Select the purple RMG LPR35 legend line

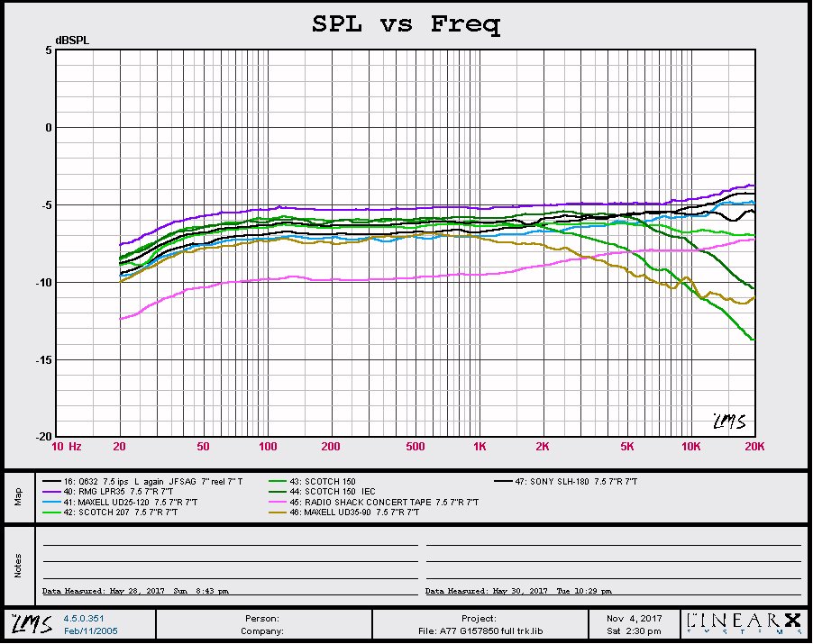[49, 491]
